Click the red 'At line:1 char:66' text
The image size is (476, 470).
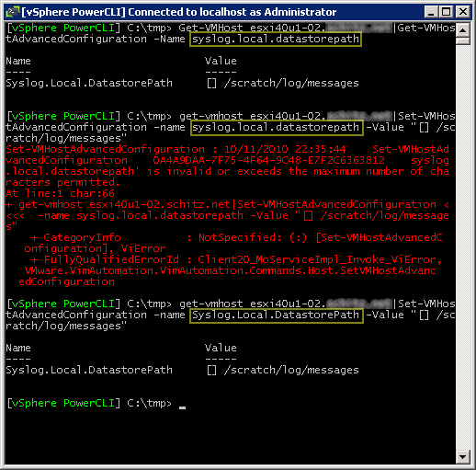(x=60, y=193)
